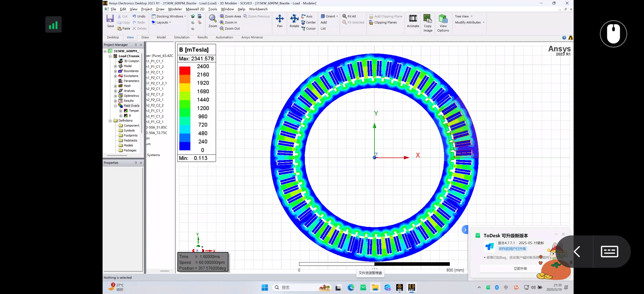Click the red 2400 legend color band
Screen dimensions: 644x294
pos(185,70)
